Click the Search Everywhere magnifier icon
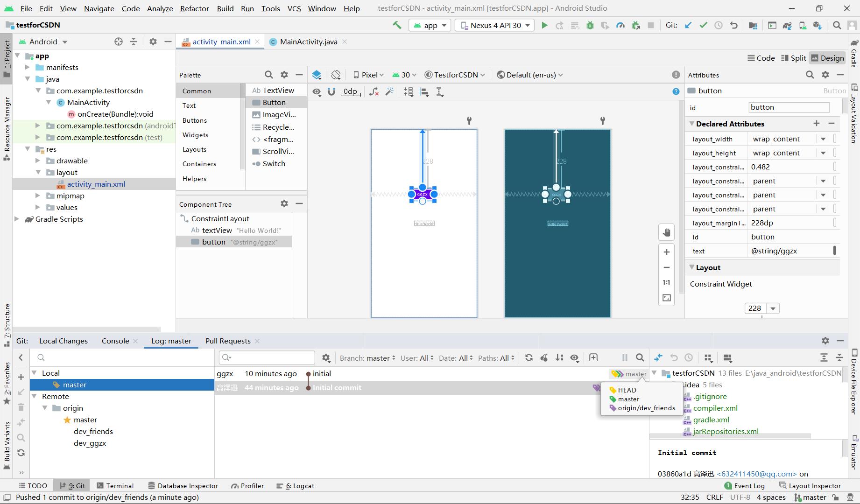Image resolution: width=860 pixels, height=504 pixels. click(837, 25)
